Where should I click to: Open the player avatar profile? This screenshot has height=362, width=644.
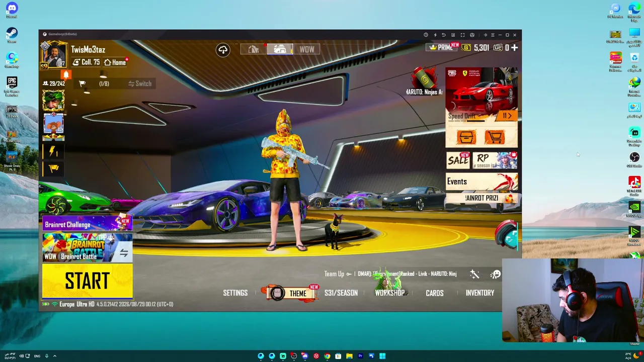point(54,54)
